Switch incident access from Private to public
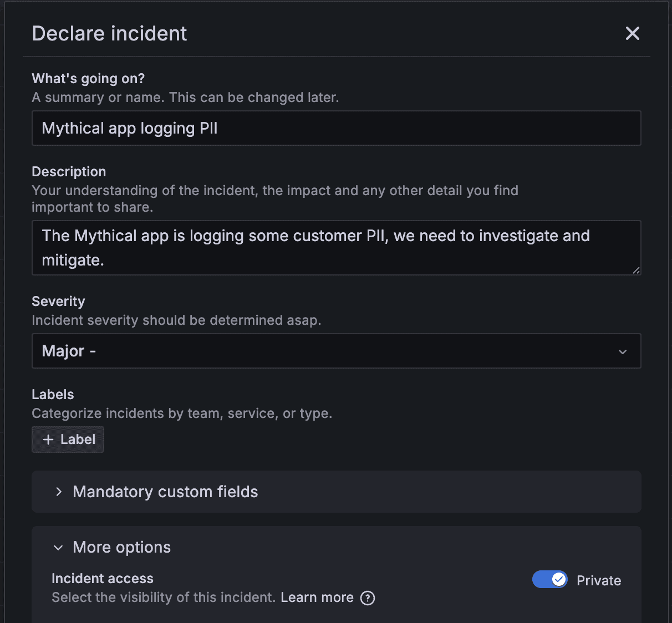672x623 pixels. [x=549, y=579]
